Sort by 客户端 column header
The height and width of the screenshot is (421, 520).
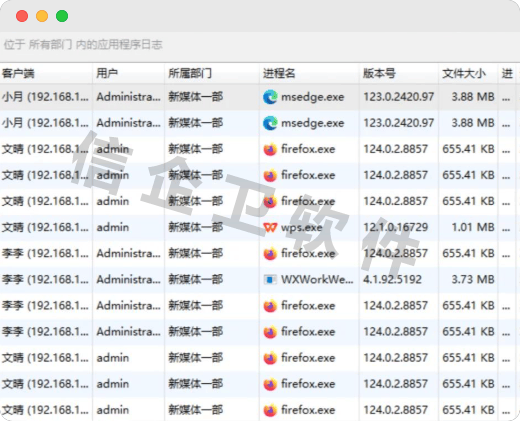tap(18, 73)
